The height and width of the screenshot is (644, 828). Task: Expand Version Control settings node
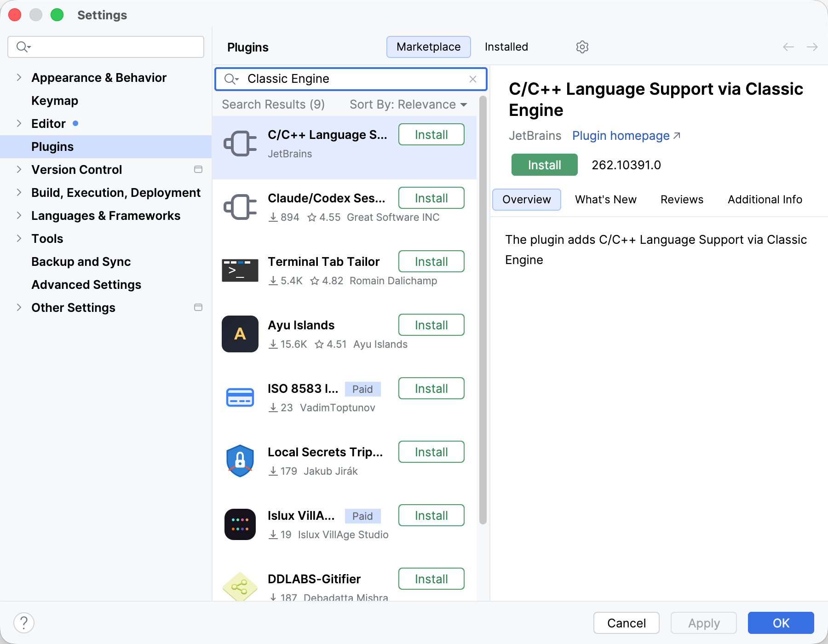[19, 169]
